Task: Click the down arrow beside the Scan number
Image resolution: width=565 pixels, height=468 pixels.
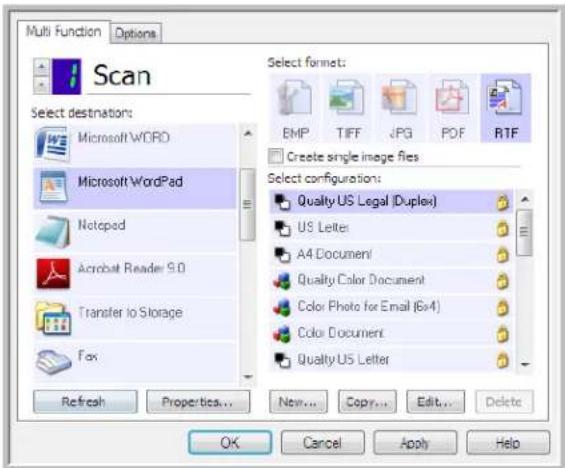Action: 41,85
